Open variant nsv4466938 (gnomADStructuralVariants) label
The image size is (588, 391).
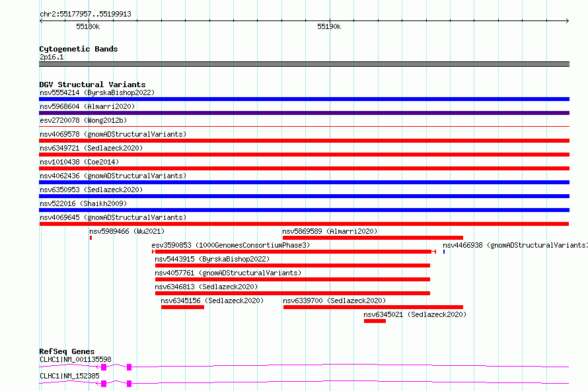click(x=515, y=245)
